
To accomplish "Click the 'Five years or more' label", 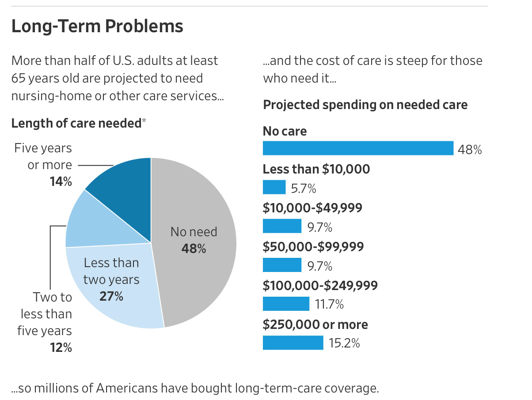I will pyautogui.click(x=43, y=156).
